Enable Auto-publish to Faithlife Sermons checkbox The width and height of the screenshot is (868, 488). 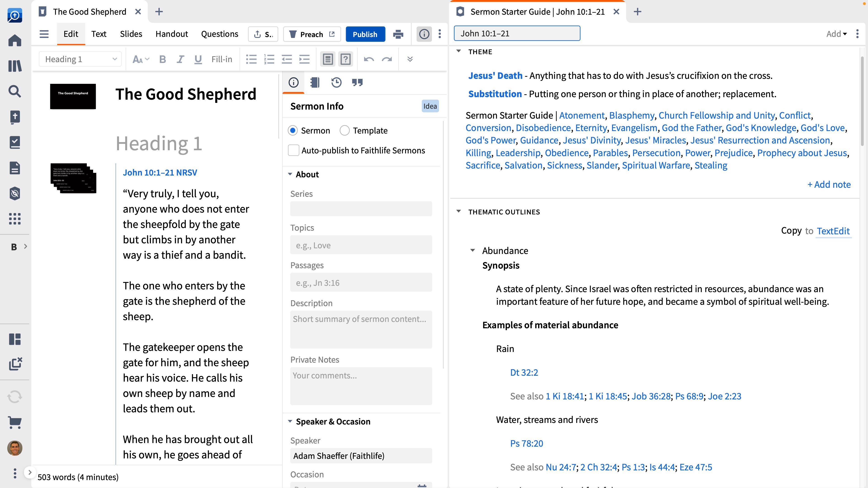tap(293, 150)
